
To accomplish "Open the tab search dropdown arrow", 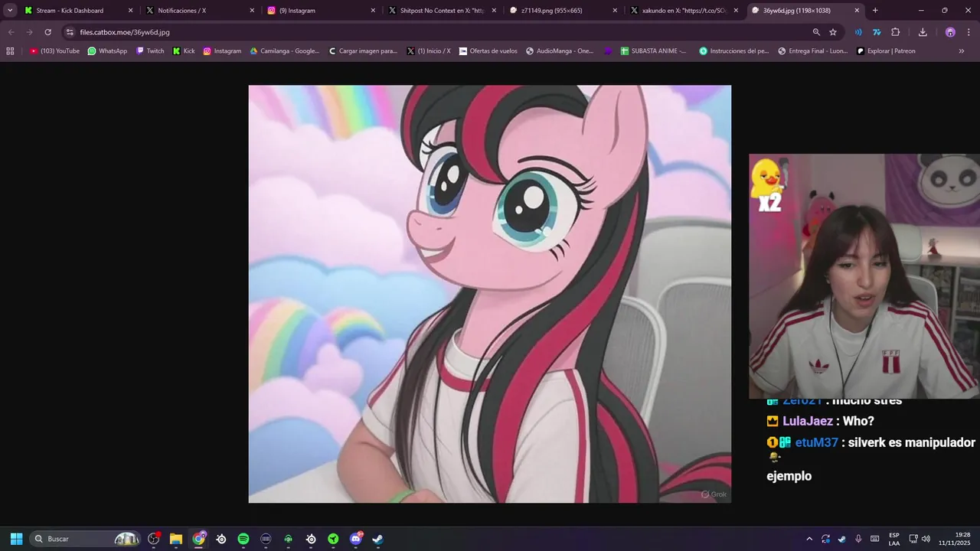I will tap(10, 11).
